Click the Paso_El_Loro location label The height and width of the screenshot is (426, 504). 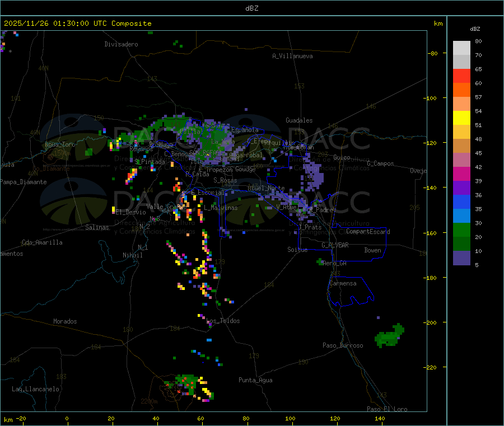387,409
